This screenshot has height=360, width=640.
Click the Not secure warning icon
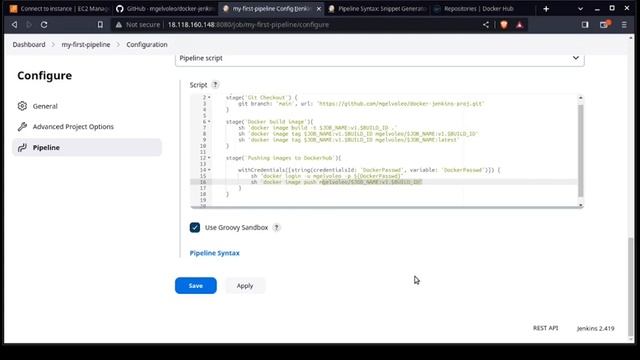point(118,25)
